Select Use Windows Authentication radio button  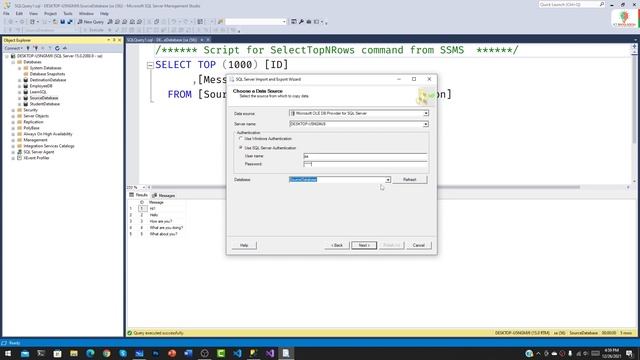240,138
